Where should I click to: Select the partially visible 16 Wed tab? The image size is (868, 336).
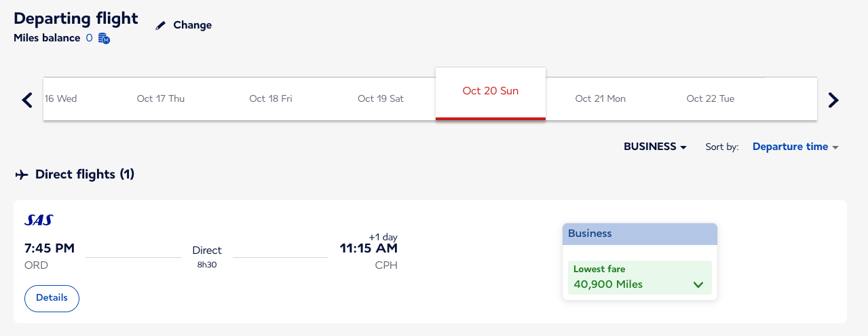click(60, 98)
